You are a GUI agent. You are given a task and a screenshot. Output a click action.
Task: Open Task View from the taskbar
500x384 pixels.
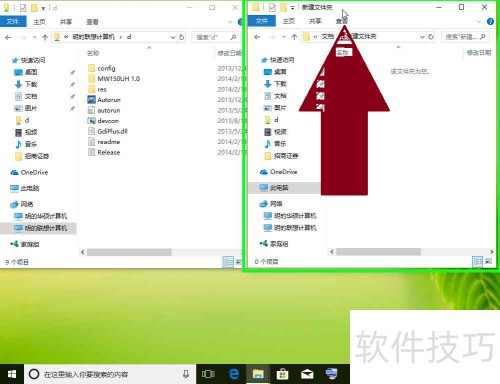208,374
